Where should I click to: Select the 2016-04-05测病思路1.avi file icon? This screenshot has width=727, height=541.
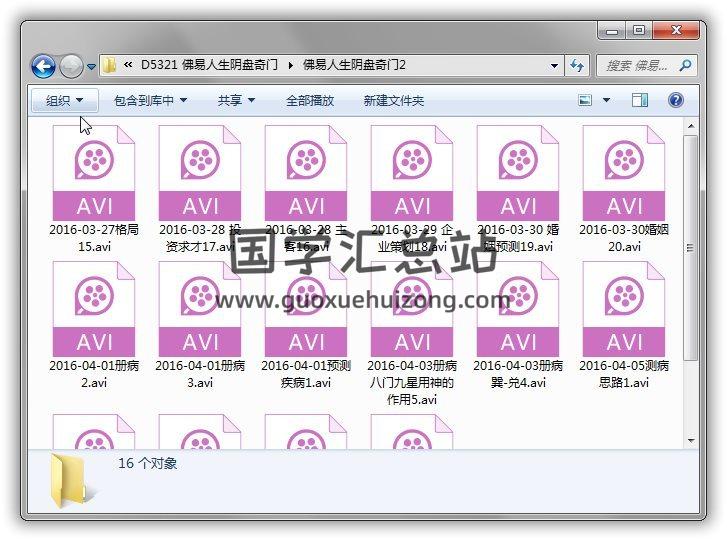[x=624, y=309]
